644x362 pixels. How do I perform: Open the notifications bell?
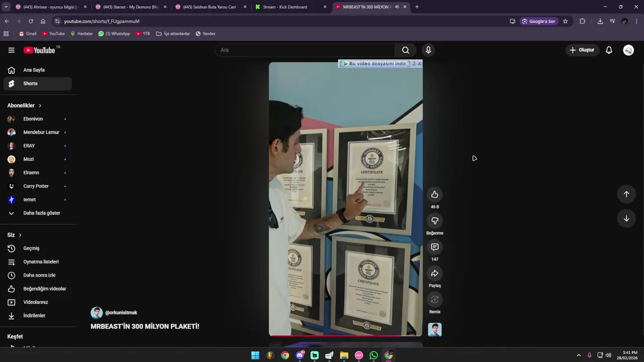609,50
